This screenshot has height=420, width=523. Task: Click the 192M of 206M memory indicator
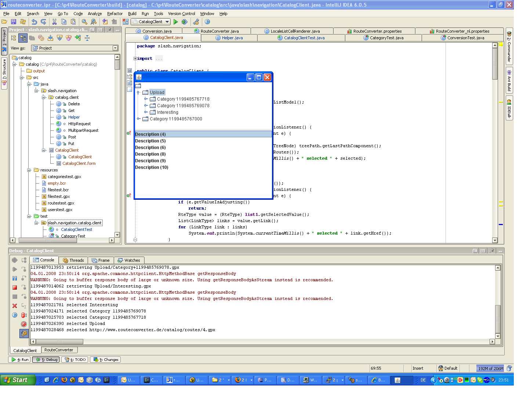[490, 368]
